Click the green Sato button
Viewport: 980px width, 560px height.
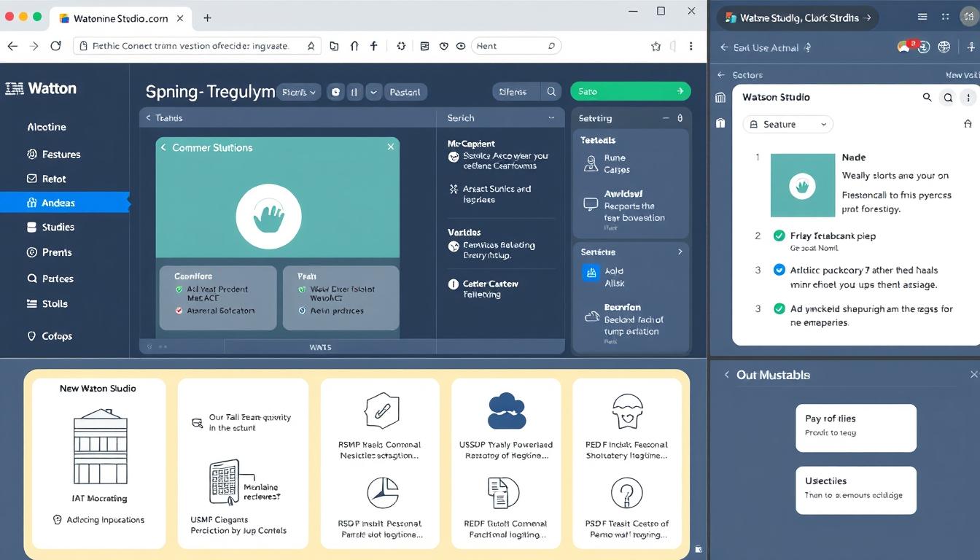pos(630,91)
